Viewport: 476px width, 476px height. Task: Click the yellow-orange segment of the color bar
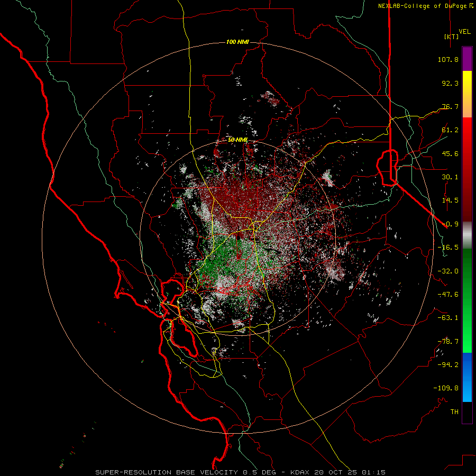coord(467,94)
